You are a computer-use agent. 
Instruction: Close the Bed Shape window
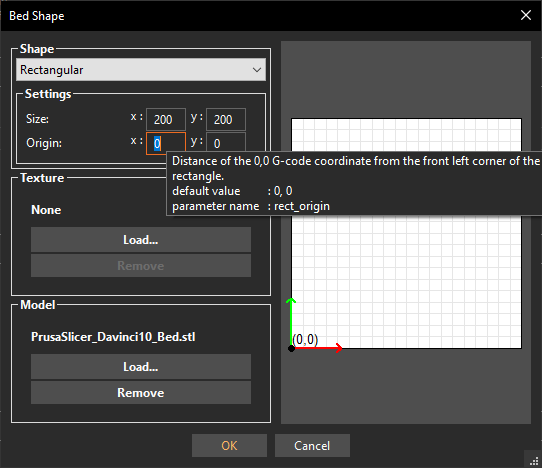point(526,15)
